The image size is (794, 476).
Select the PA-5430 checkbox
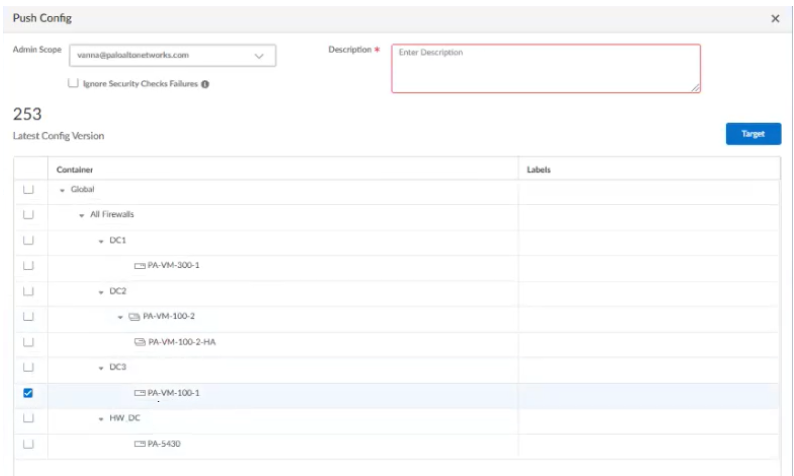click(28, 444)
